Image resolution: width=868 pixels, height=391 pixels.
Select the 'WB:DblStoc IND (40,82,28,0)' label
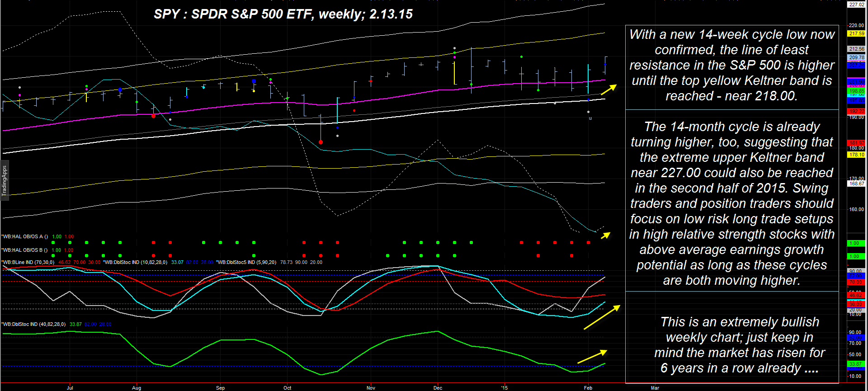click(x=33, y=324)
